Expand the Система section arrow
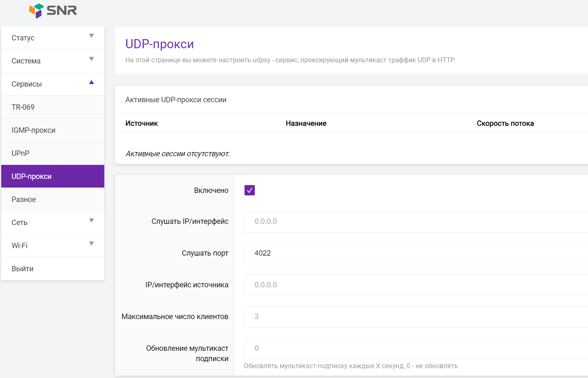 pos(92,59)
